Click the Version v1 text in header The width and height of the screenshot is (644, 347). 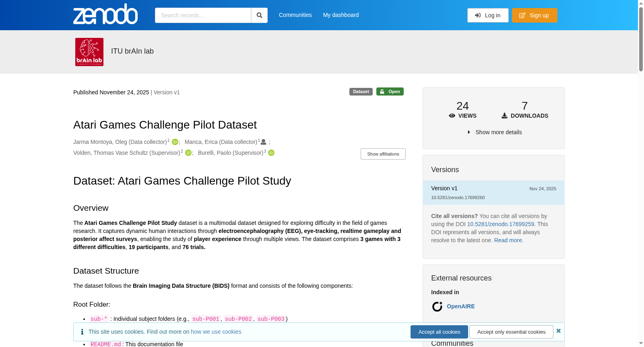pos(167,92)
